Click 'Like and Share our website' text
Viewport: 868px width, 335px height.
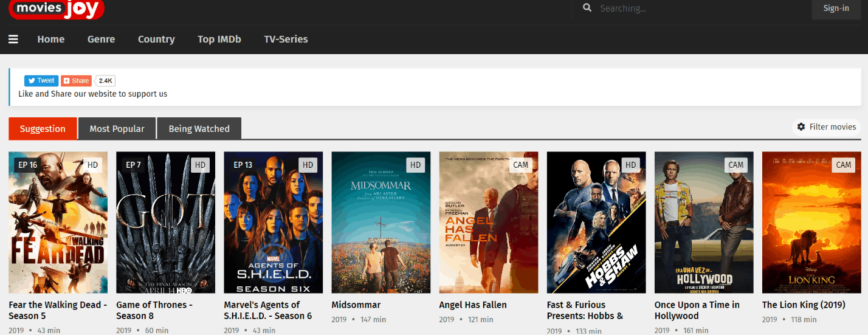[x=92, y=94]
